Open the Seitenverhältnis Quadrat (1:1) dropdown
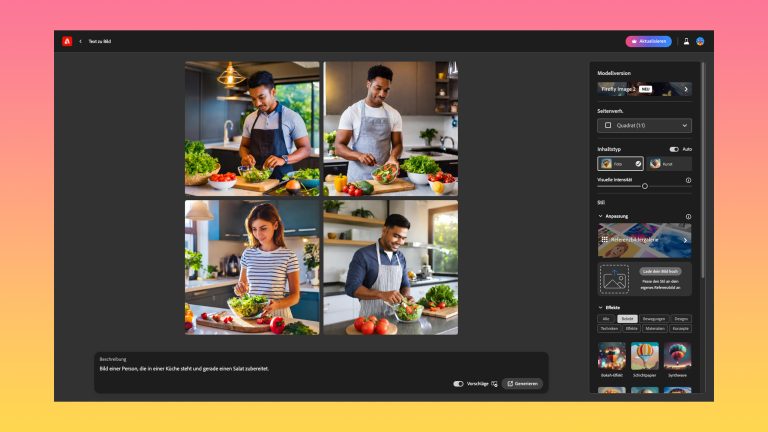Viewport: 768px width, 432px height. 644,126
